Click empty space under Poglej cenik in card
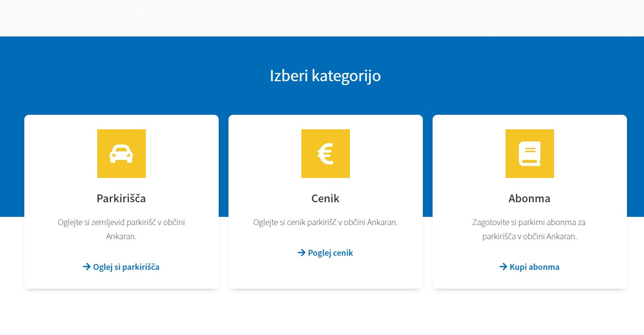The image size is (644, 335). pyautogui.click(x=326, y=273)
